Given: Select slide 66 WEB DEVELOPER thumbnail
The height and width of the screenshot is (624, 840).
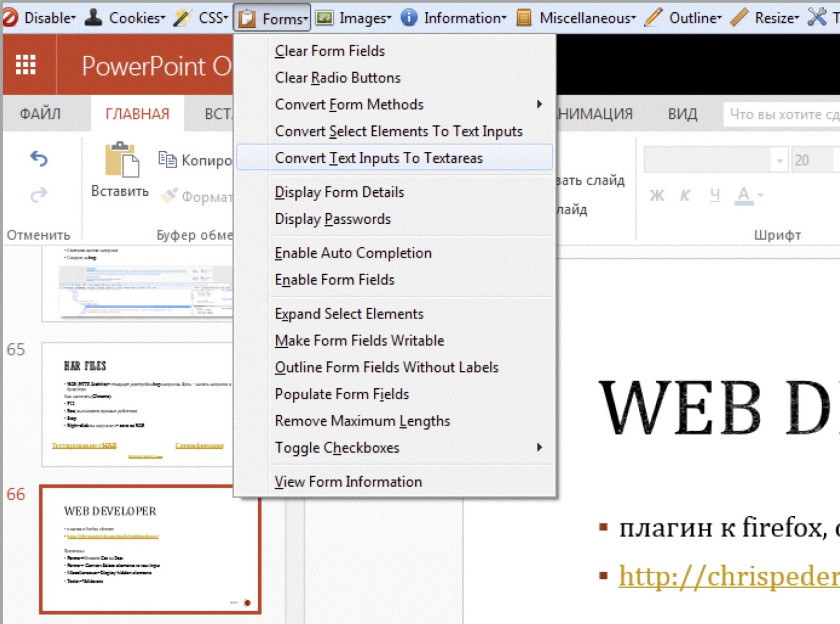Looking at the screenshot, I should pyautogui.click(x=150, y=549).
